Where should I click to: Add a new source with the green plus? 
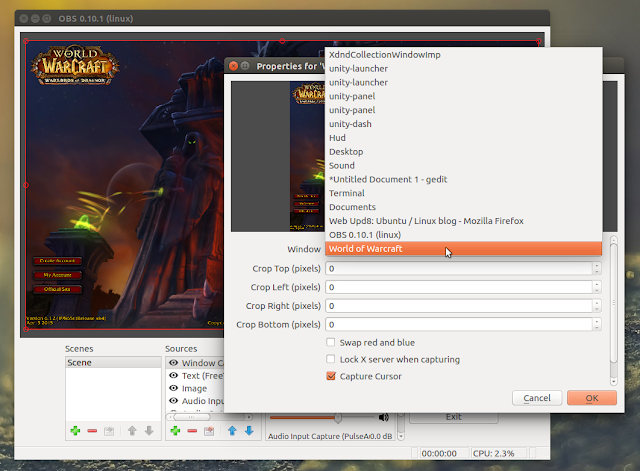175,431
